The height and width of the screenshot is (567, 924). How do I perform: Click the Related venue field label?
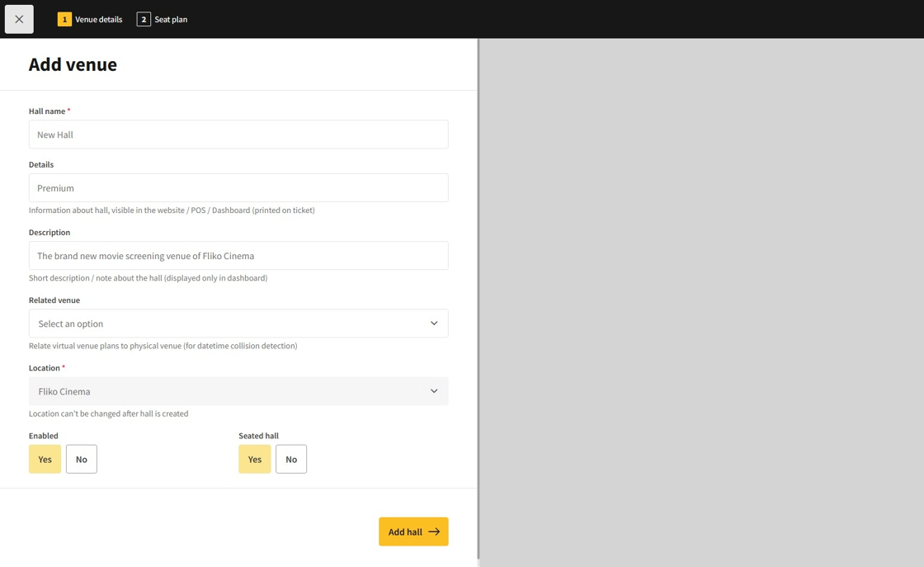(54, 300)
